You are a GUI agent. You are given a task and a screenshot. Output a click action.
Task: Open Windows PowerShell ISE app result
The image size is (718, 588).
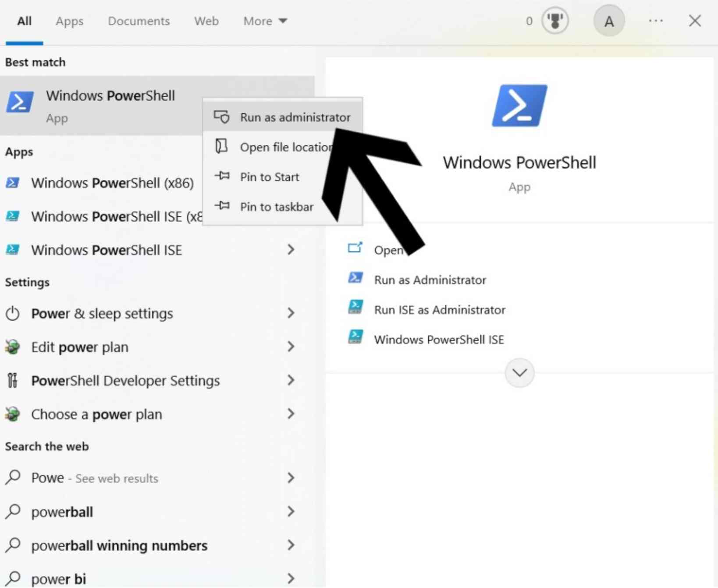click(107, 250)
